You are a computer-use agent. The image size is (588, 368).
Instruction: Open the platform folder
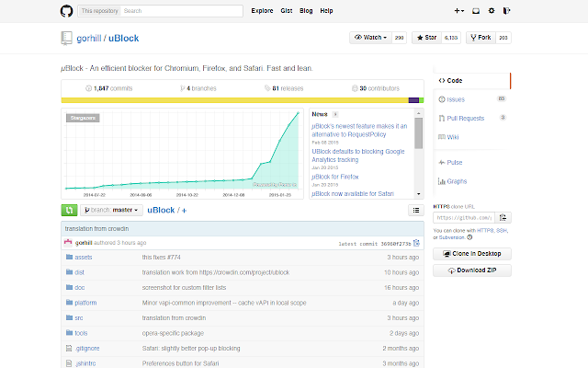(85, 303)
